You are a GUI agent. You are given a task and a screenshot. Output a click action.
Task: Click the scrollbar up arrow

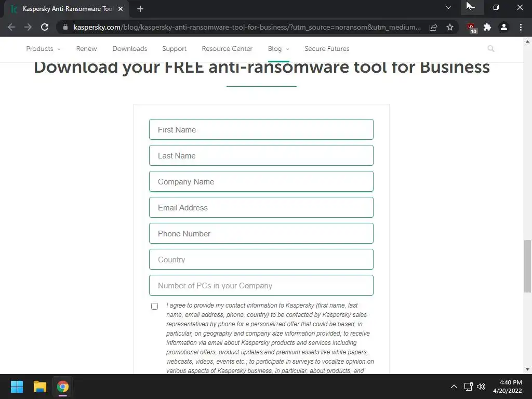(x=527, y=42)
